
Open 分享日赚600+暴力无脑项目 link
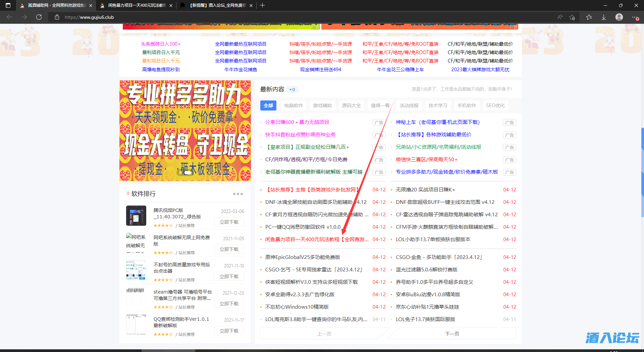coord(297,122)
